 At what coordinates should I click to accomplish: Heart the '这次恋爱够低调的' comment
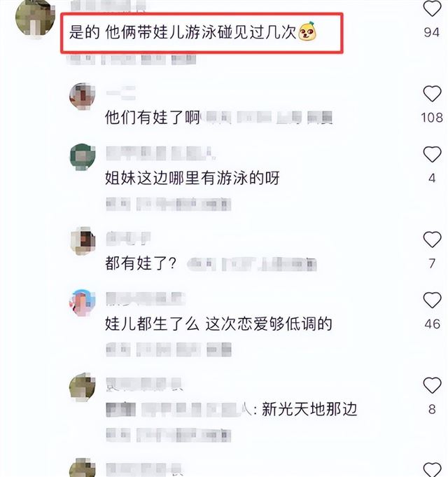[x=432, y=300]
